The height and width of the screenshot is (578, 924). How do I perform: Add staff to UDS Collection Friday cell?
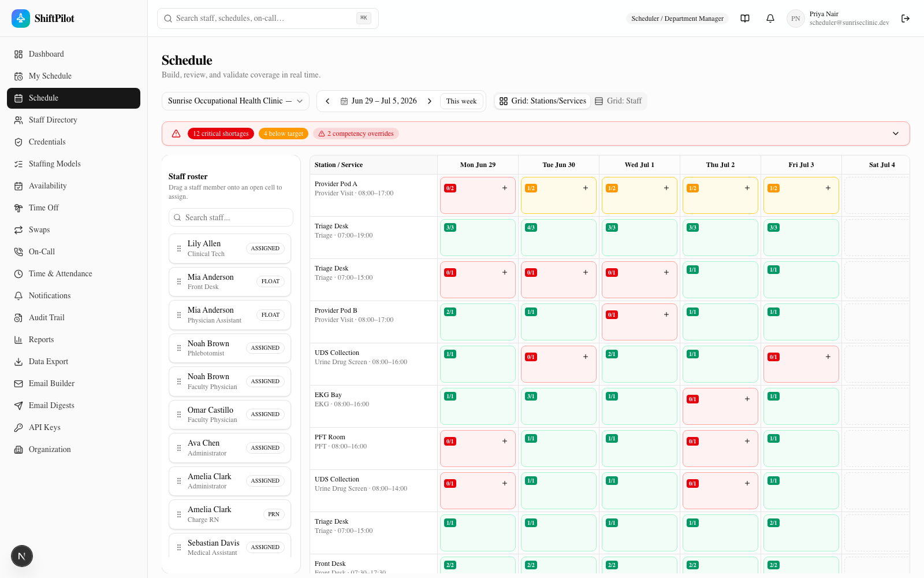click(828, 357)
